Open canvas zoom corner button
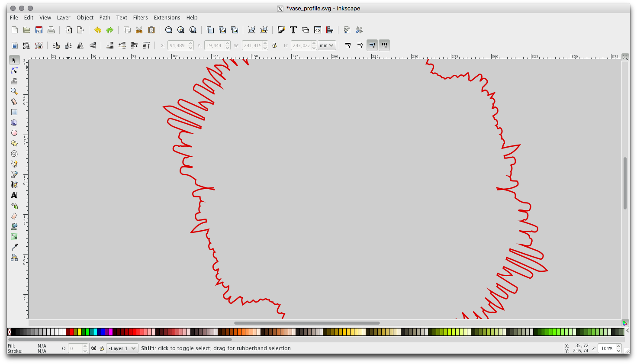 pyautogui.click(x=625, y=57)
